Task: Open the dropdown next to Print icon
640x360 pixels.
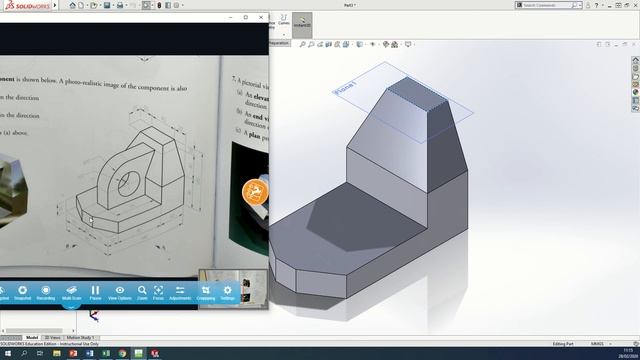Action: point(126,5)
